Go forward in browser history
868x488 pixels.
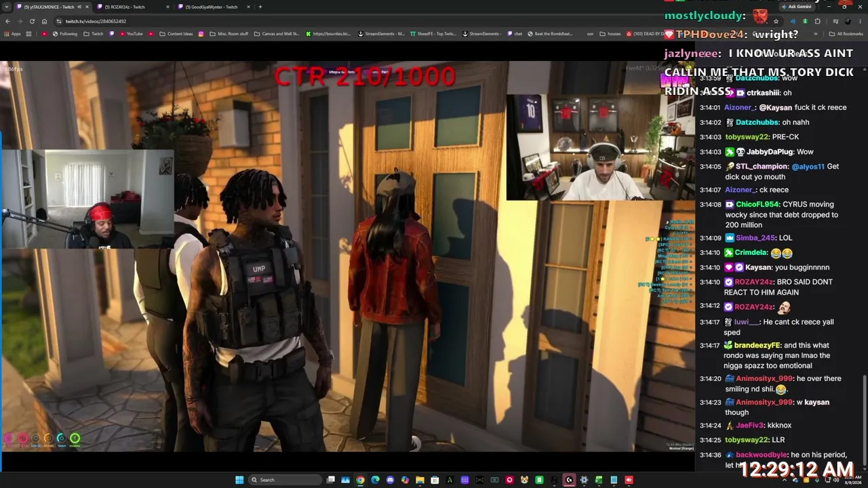pyautogui.click(x=20, y=21)
